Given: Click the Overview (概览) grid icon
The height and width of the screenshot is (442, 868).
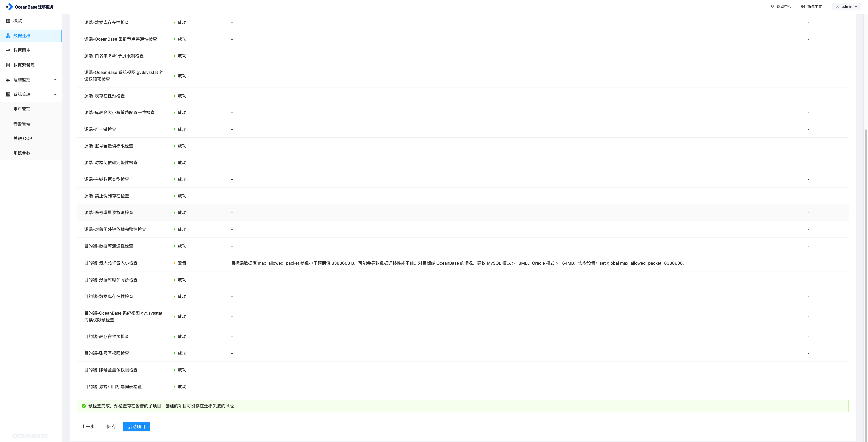Looking at the screenshot, I should pyautogui.click(x=8, y=21).
